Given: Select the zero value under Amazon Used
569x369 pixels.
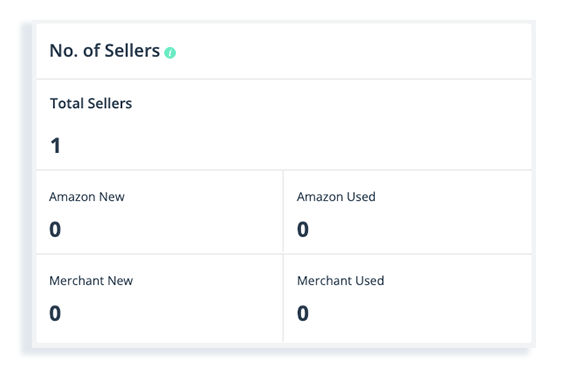Looking at the screenshot, I should (303, 229).
